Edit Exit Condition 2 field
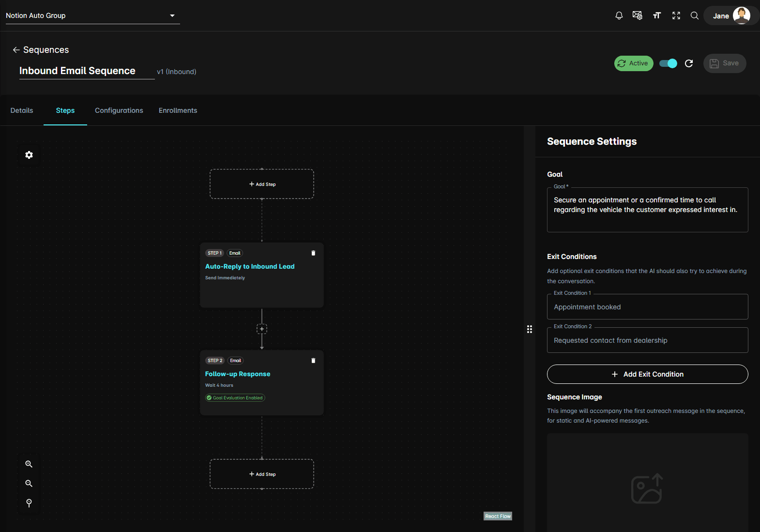This screenshot has width=760, height=532. (648, 340)
